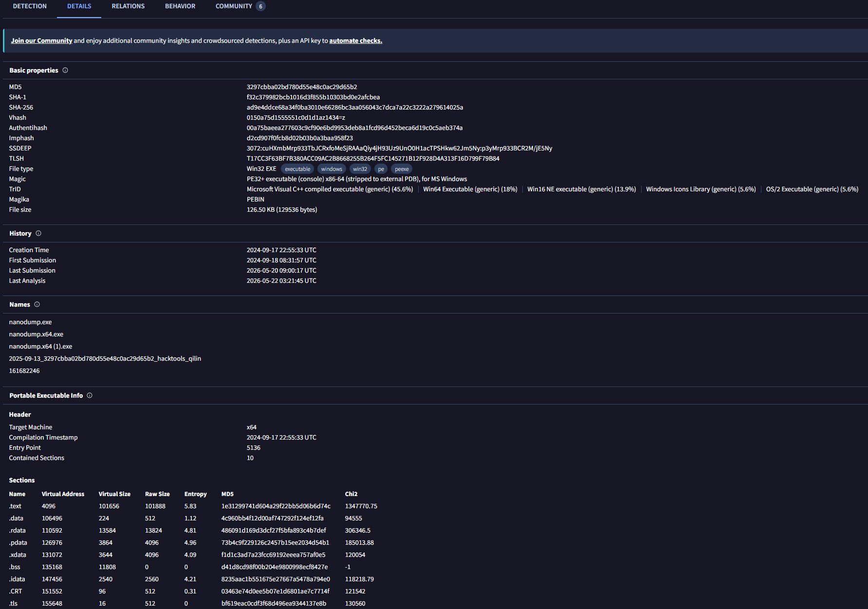Image resolution: width=868 pixels, height=609 pixels.
Task: Open the Behavior tab
Action: (180, 6)
